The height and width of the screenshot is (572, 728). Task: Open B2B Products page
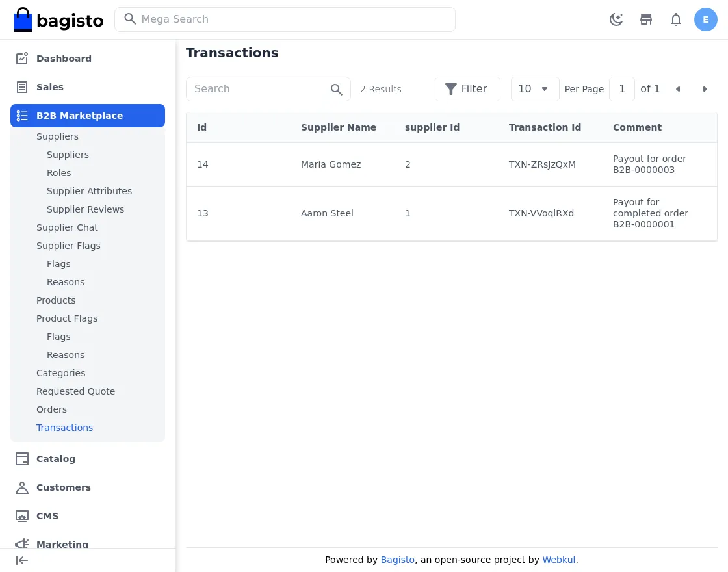(x=56, y=300)
